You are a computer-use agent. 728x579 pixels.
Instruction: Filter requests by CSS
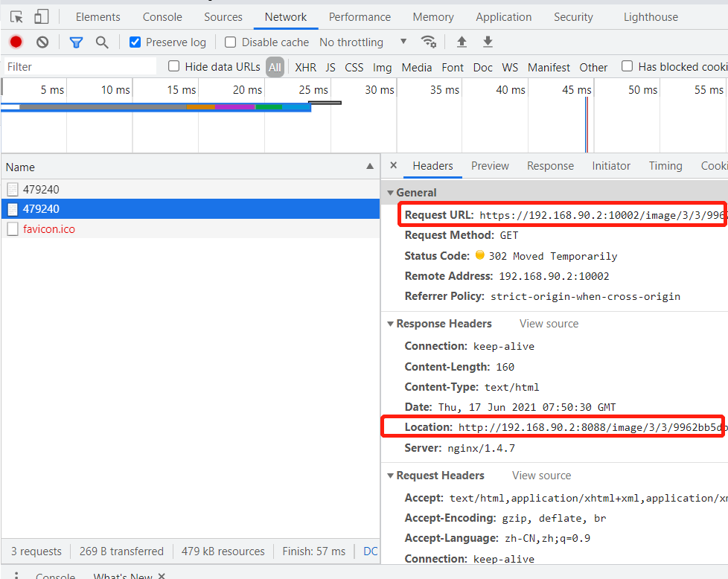(354, 67)
